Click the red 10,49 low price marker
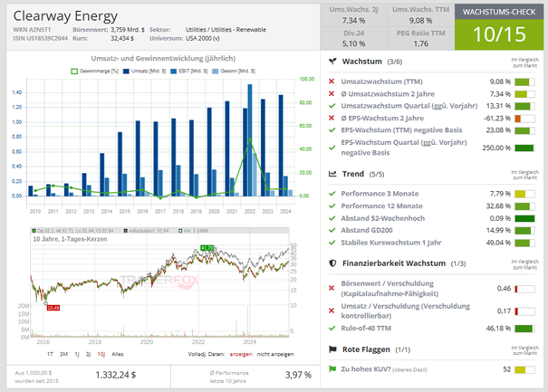Screen dimensions: 548x392 [53, 308]
